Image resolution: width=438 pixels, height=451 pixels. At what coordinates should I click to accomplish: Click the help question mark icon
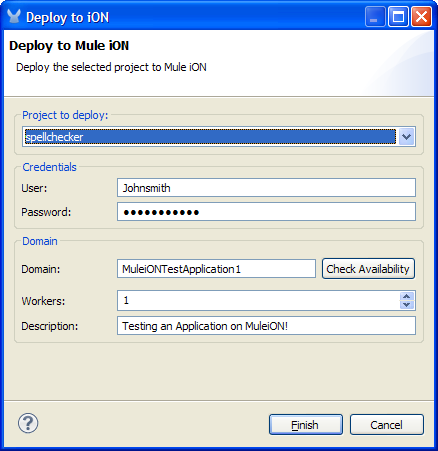pos(28,423)
